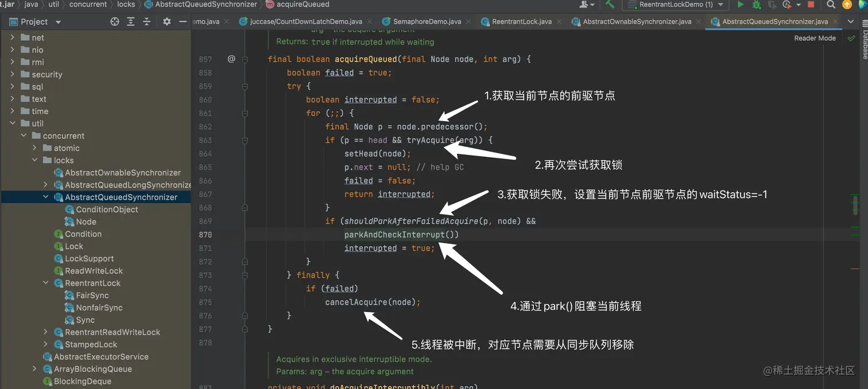This screenshot has width=868, height=389.
Task: Switch to the ReentrantLock.java tab
Action: tap(521, 22)
